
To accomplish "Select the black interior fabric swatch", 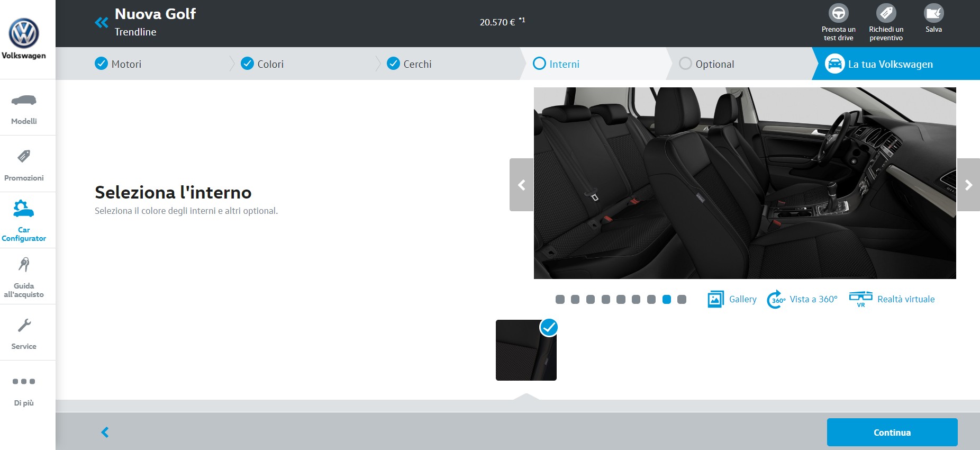I will [526, 350].
